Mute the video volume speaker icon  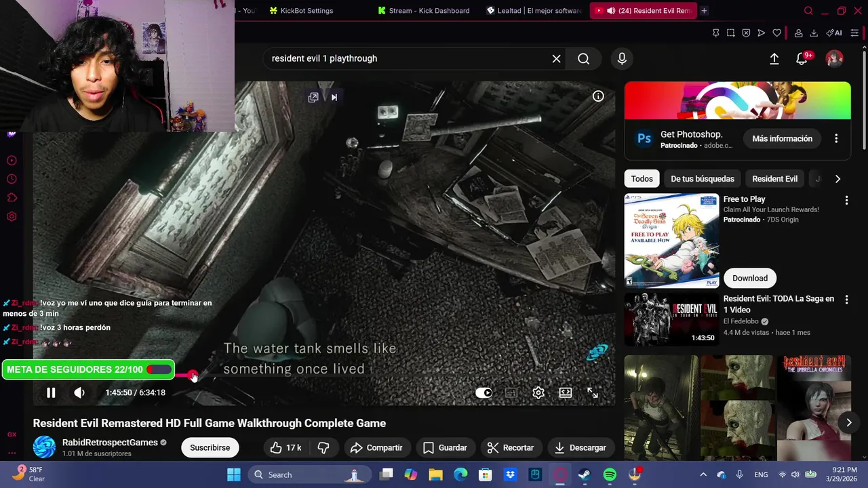79,392
